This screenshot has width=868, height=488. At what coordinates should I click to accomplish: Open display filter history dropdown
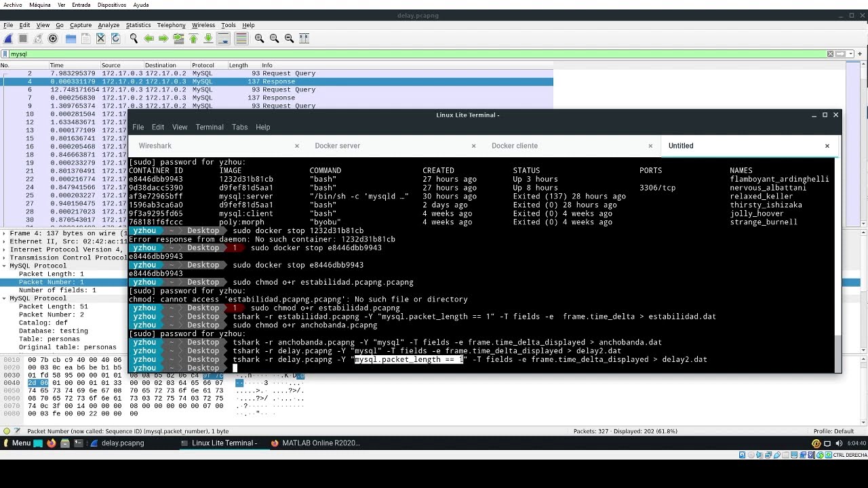(x=850, y=54)
